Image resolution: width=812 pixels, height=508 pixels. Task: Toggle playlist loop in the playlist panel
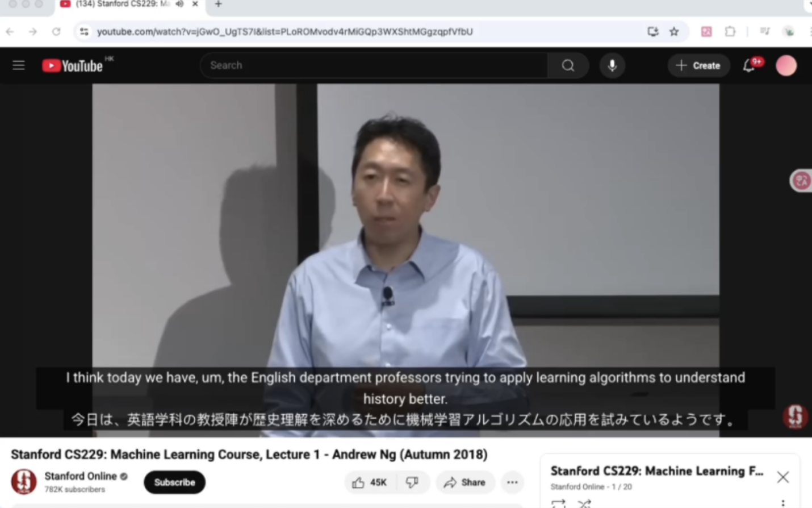coord(558,503)
